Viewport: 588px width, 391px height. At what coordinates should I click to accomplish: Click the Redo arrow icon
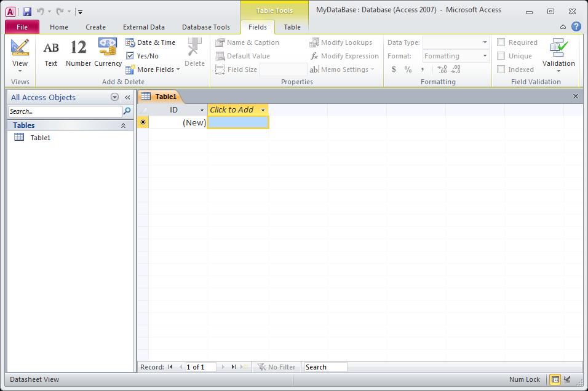point(60,12)
